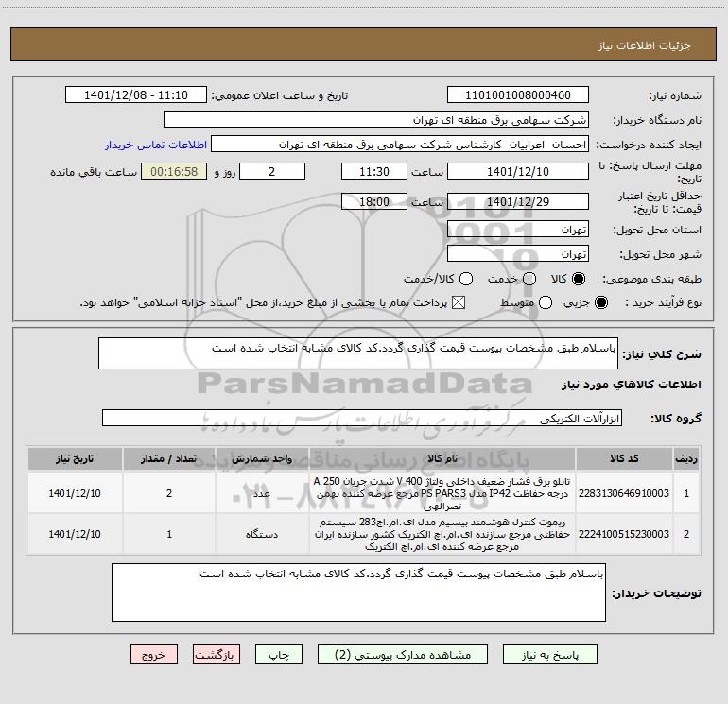Click the validity time field 18:00
The width and height of the screenshot is (728, 704).
374,201
